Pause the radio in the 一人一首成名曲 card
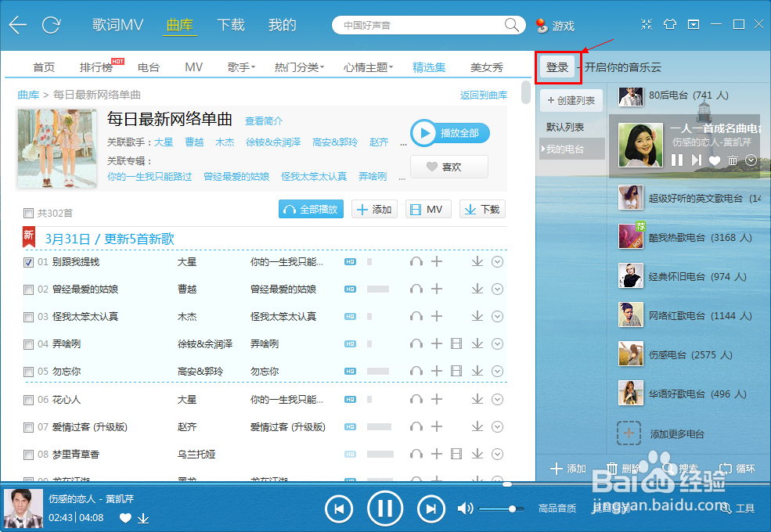The height and width of the screenshot is (532, 771). coord(677,160)
